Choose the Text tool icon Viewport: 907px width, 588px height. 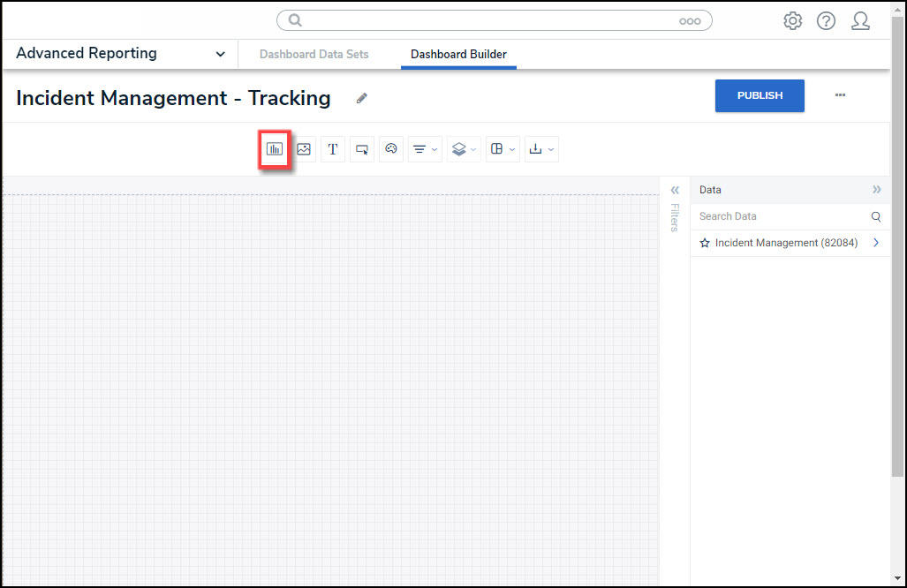pyautogui.click(x=333, y=149)
